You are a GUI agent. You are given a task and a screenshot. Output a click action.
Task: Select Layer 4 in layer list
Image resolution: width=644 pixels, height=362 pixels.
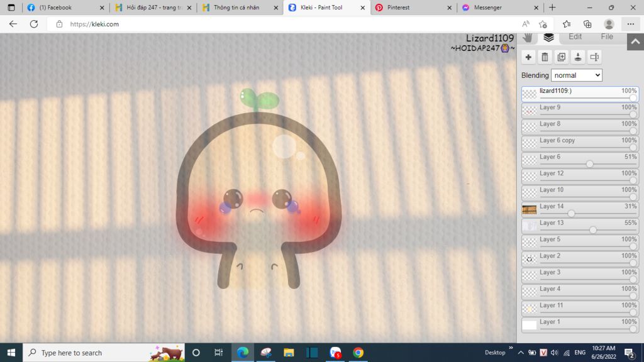click(x=580, y=292)
